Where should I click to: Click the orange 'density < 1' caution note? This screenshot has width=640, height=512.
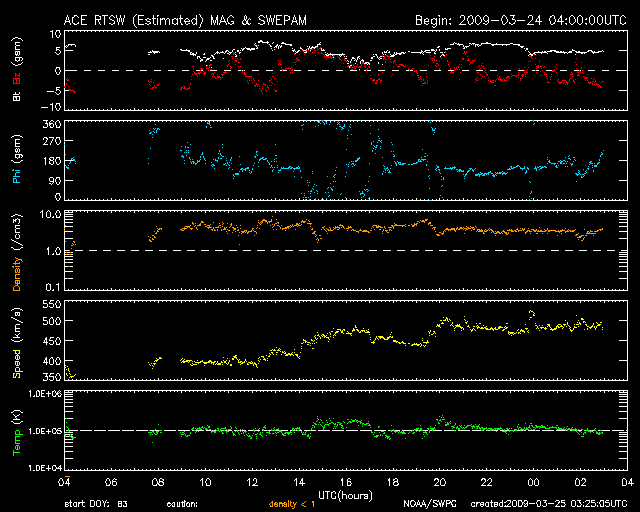pos(292,504)
